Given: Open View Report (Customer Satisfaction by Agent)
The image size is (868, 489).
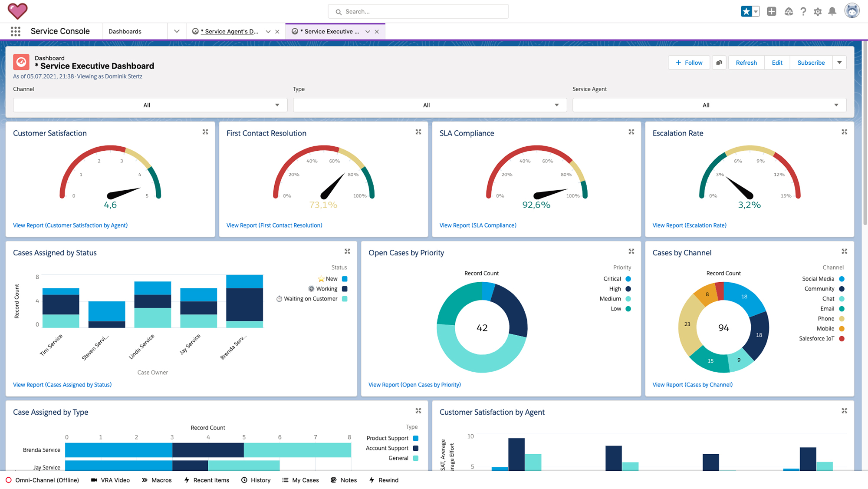Looking at the screenshot, I should pyautogui.click(x=70, y=225).
